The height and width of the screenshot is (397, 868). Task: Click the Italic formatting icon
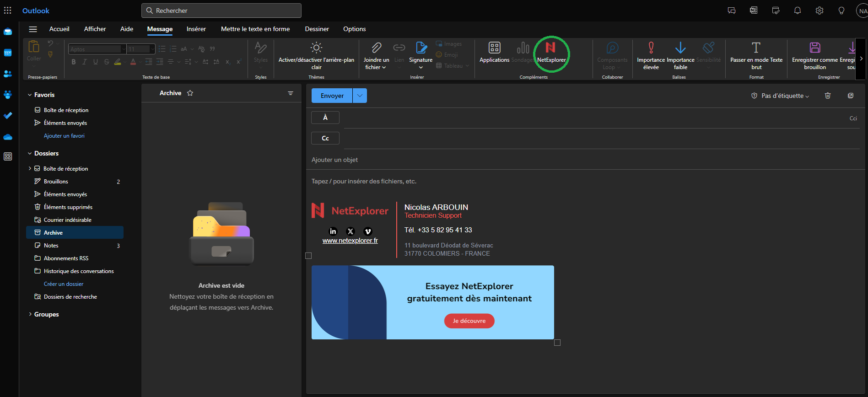pyautogui.click(x=84, y=62)
